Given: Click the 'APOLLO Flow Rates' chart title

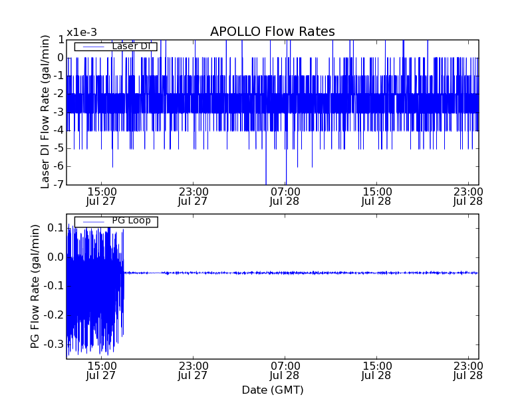Looking at the screenshot, I should 273,31.
